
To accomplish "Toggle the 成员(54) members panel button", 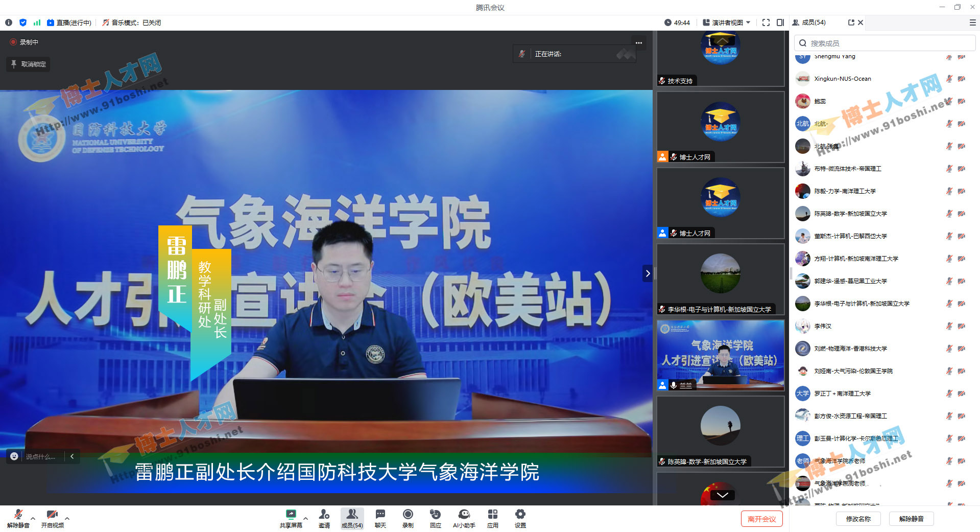I will click(x=352, y=518).
